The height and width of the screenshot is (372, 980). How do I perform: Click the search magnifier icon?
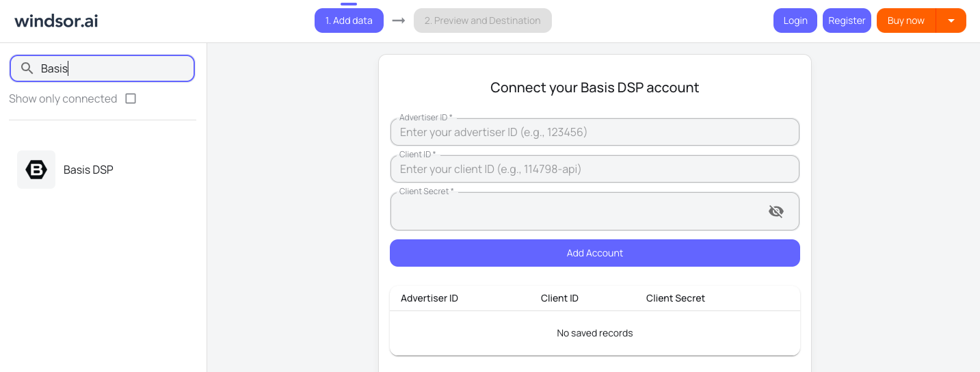pyautogui.click(x=27, y=68)
